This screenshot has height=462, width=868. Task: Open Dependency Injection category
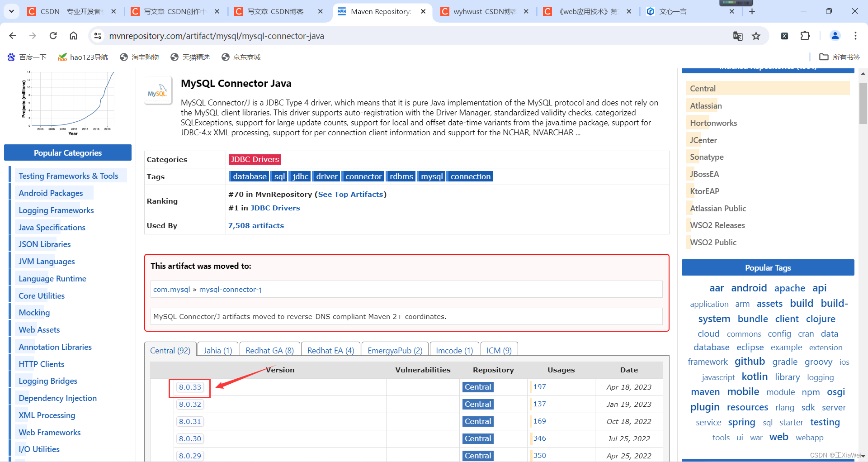[58, 398]
